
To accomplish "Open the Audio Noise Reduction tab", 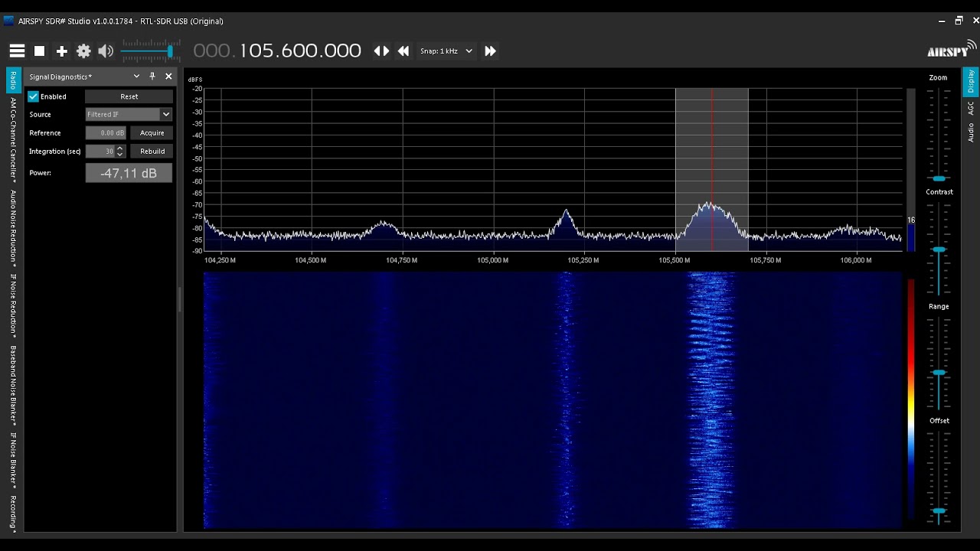I will (13, 228).
